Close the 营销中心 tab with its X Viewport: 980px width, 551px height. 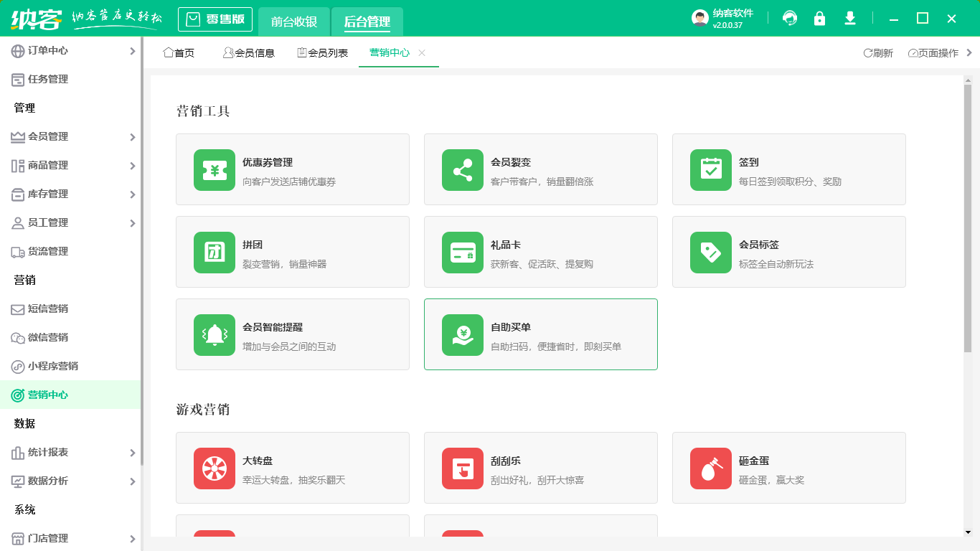click(421, 52)
